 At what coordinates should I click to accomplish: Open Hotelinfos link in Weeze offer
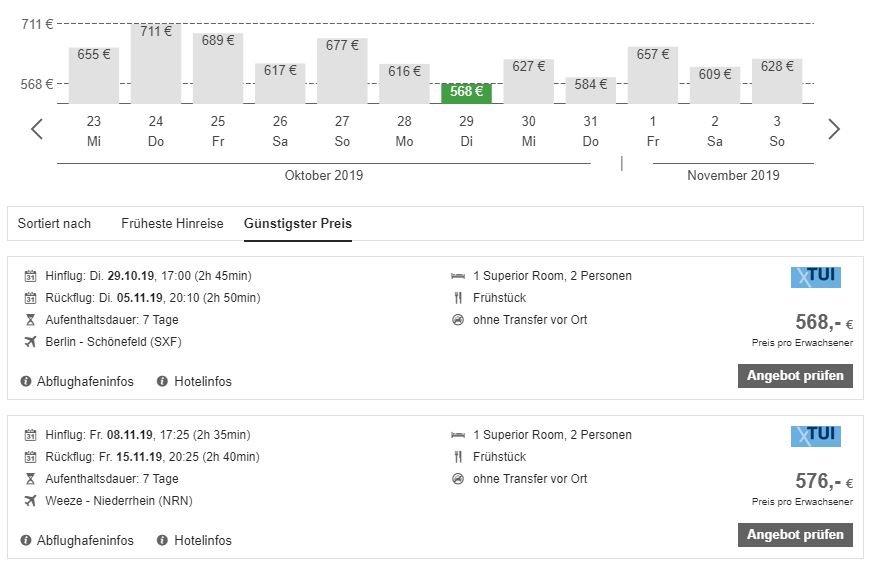tap(202, 541)
